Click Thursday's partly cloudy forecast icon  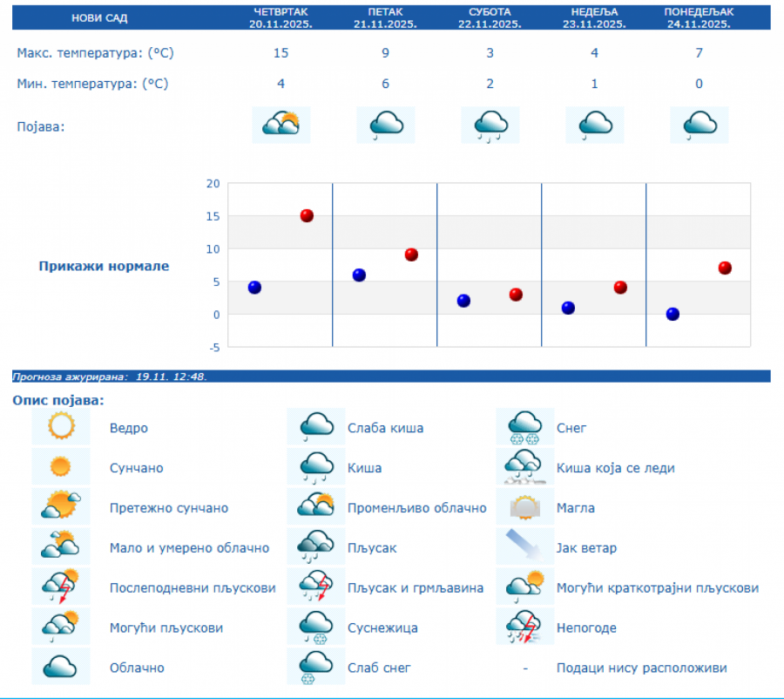pyautogui.click(x=280, y=125)
